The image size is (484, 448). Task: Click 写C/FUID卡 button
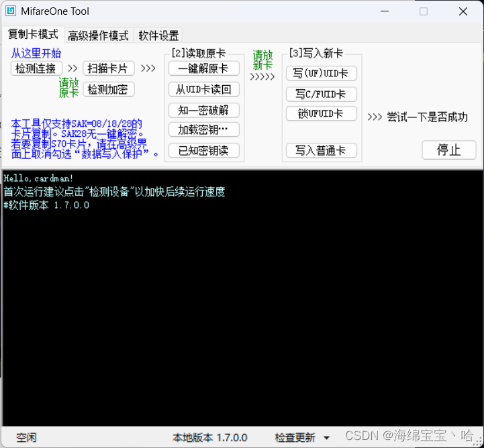(322, 95)
